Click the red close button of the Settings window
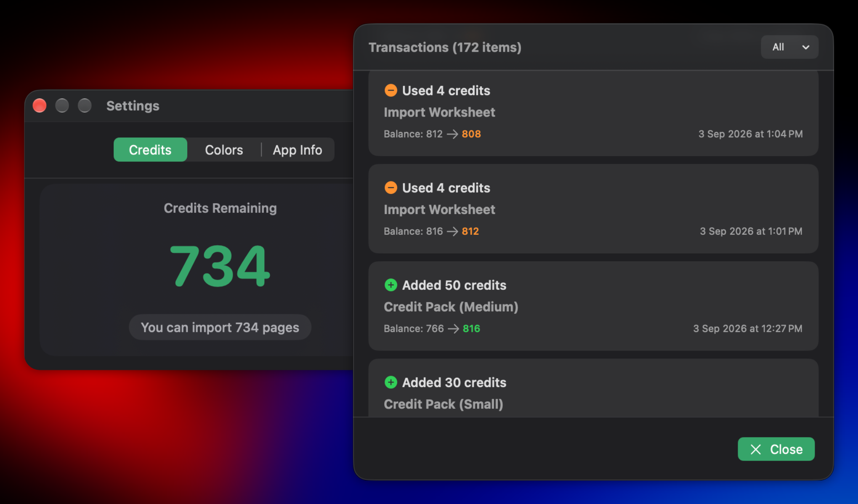This screenshot has width=858, height=504. click(x=40, y=106)
